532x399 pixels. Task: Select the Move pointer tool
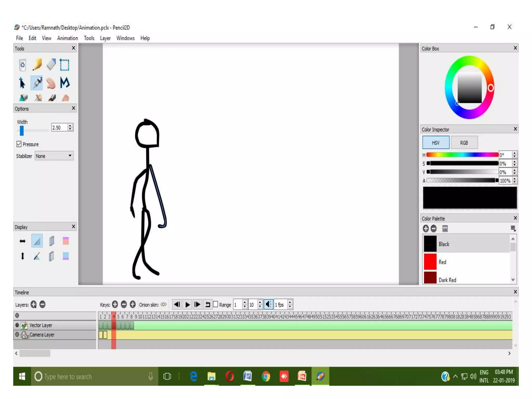22,83
